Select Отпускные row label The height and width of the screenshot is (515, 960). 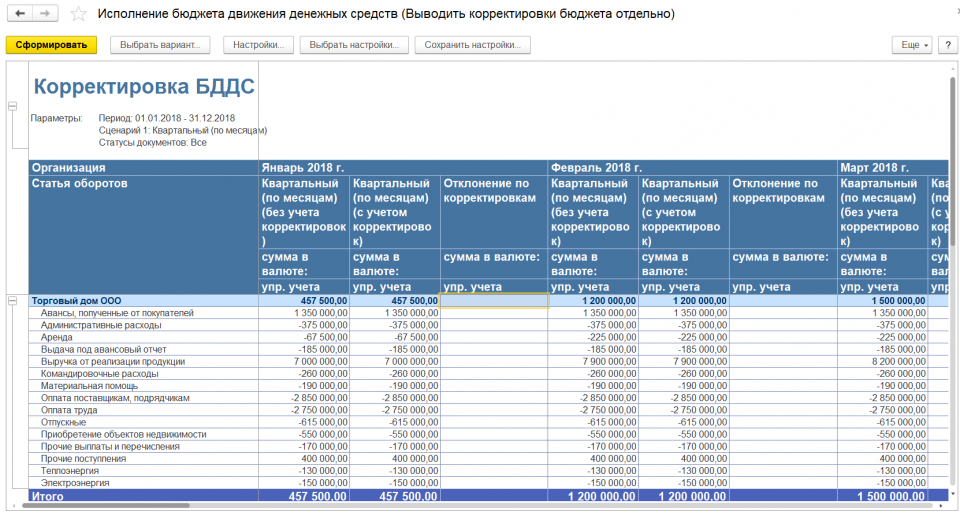(x=63, y=422)
